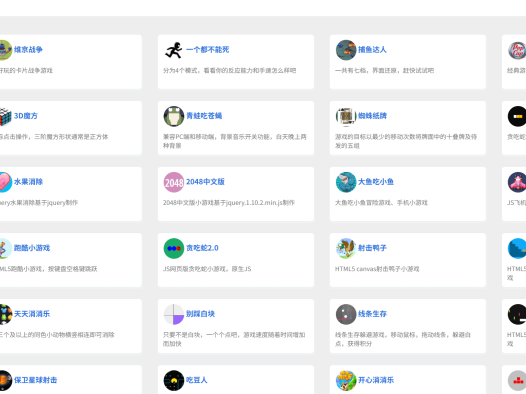Click text "卡片战争游戏" under 维京战争
The width and height of the screenshot is (526, 394).
point(34,70)
